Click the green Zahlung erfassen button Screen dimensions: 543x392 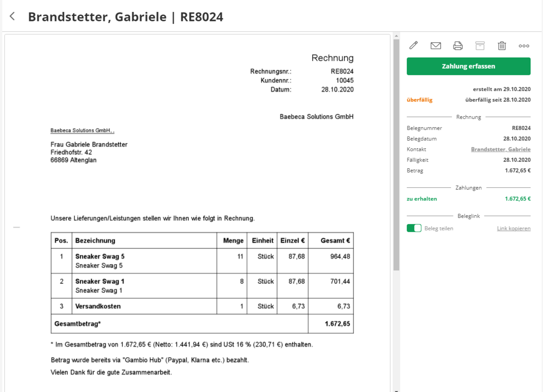(x=468, y=66)
